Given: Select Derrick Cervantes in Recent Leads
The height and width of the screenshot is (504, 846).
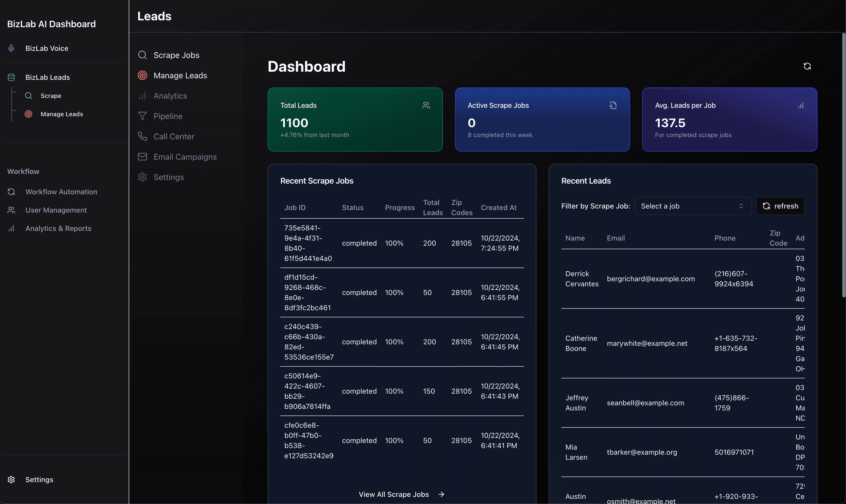Looking at the screenshot, I should tap(581, 278).
